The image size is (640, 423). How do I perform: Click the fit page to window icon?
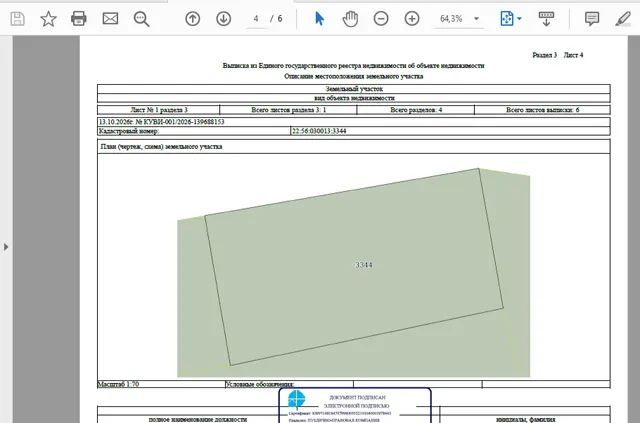click(507, 19)
